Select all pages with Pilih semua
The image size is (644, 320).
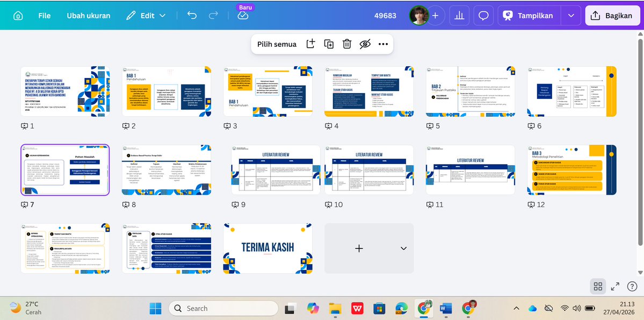click(277, 44)
